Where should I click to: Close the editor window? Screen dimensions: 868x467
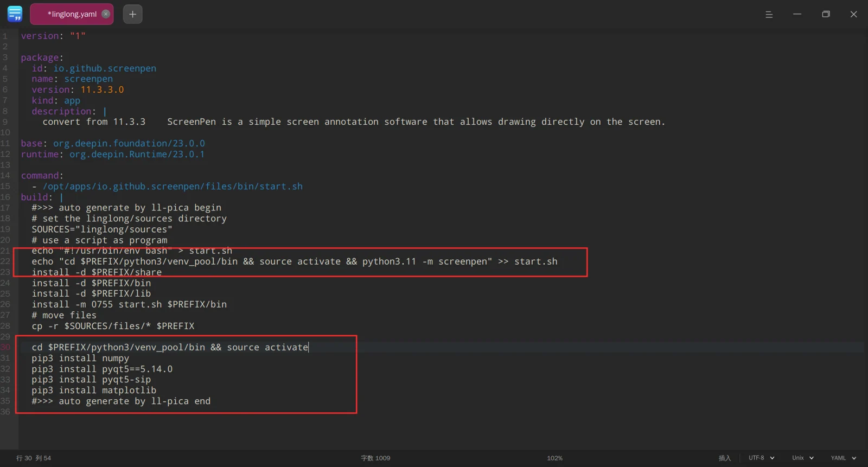[853, 14]
